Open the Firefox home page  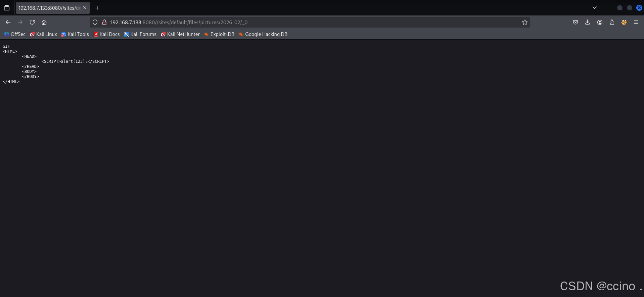coord(44,22)
